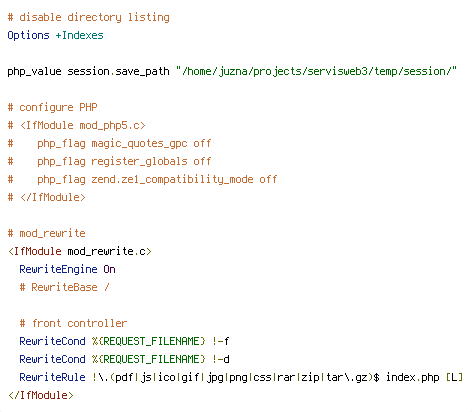Screen dimensions: 472x412
Task: Click the RewriteBase comment line
Action: (x=64, y=287)
